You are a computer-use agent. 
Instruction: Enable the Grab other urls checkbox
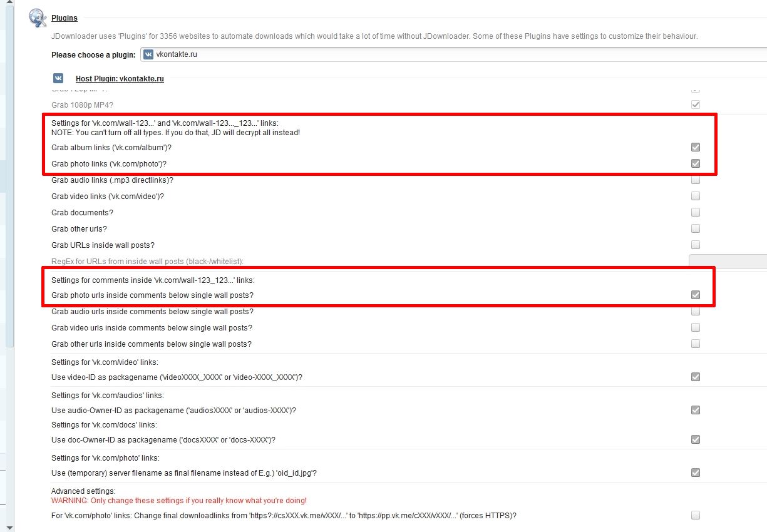click(x=695, y=228)
